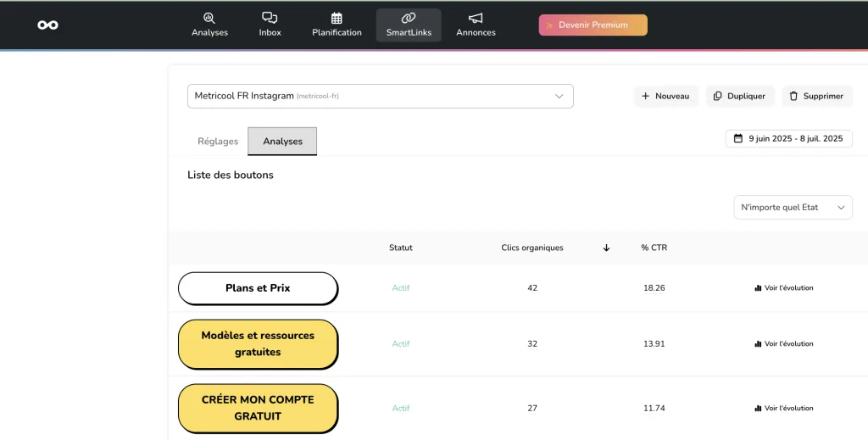This screenshot has height=440, width=868.
Task: Click the Dupliquer copy button
Action: point(739,97)
